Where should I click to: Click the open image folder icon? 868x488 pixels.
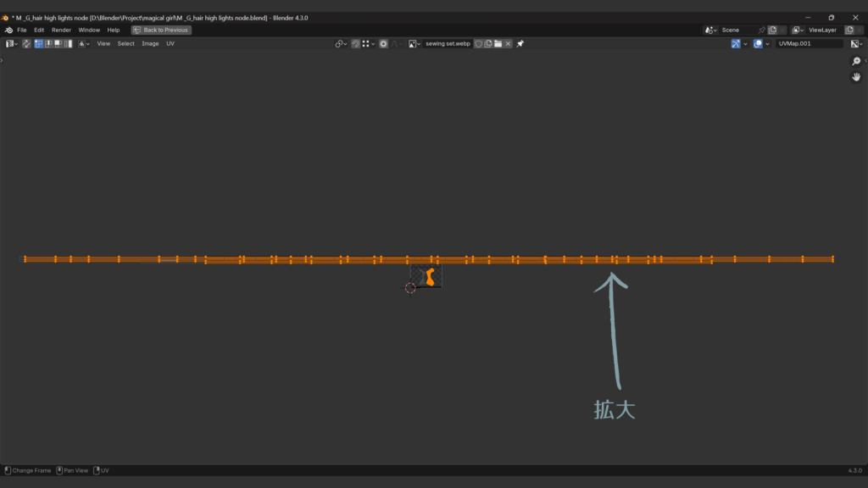(x=498, y=43)
